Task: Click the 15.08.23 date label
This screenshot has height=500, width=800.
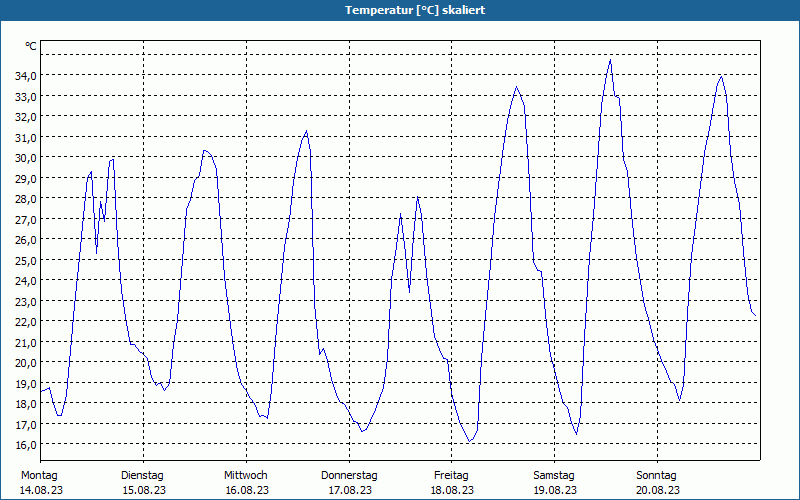Action: pos(144,490)
